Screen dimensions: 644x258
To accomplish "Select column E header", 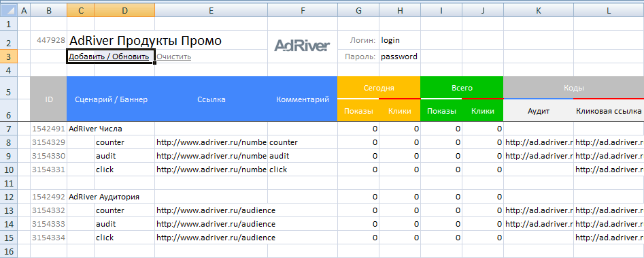I will pos(211,11).
